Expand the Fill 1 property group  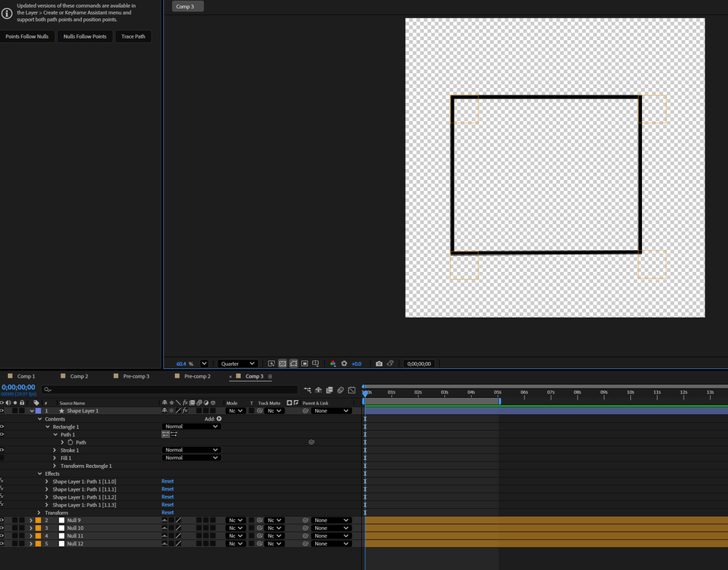point(55,458)
